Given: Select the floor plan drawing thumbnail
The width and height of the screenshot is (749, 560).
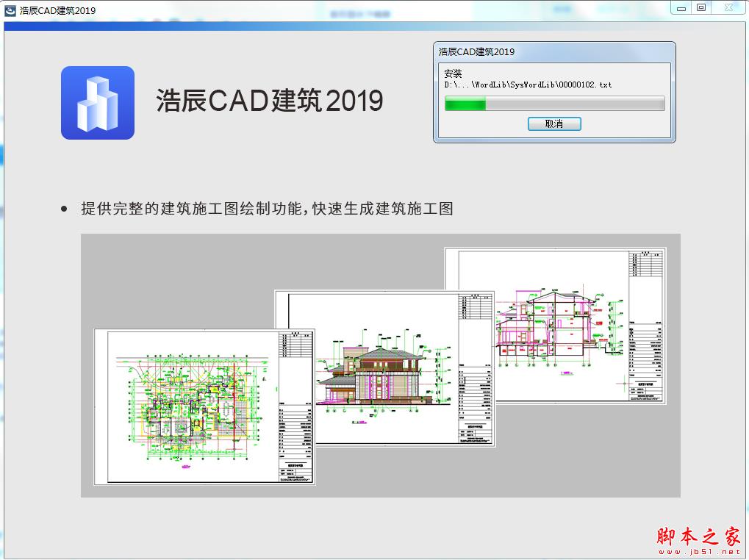Looking at the screenshot, I should tap(204, 406).
